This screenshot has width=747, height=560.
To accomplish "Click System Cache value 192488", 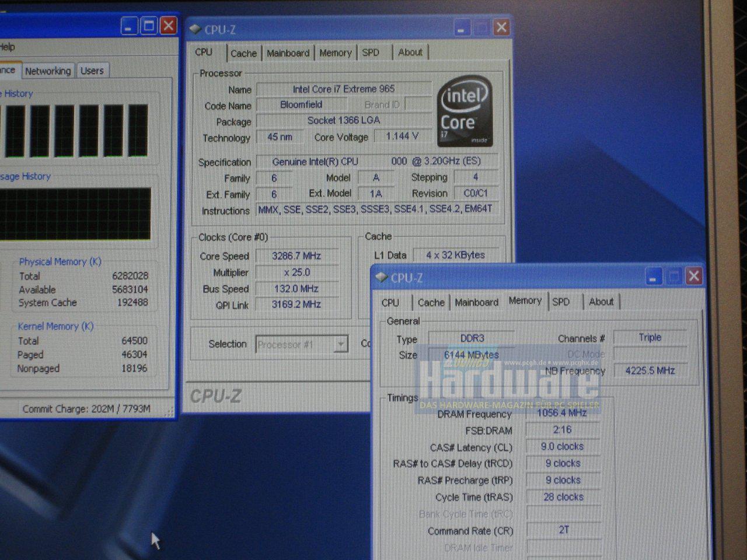I will tap(132, 303).
